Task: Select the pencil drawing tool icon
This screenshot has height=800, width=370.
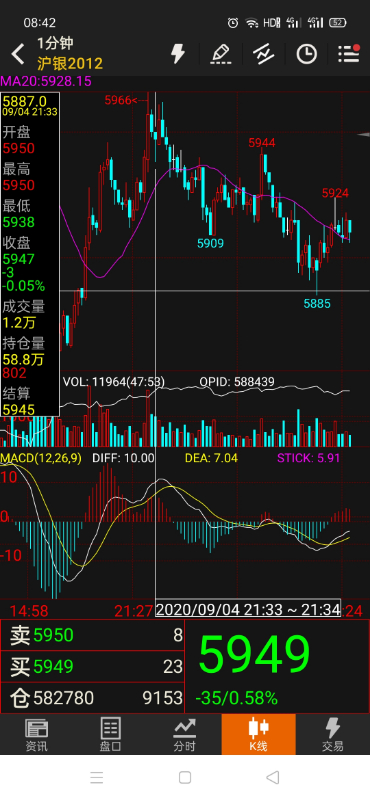Action: pos(221,54)
